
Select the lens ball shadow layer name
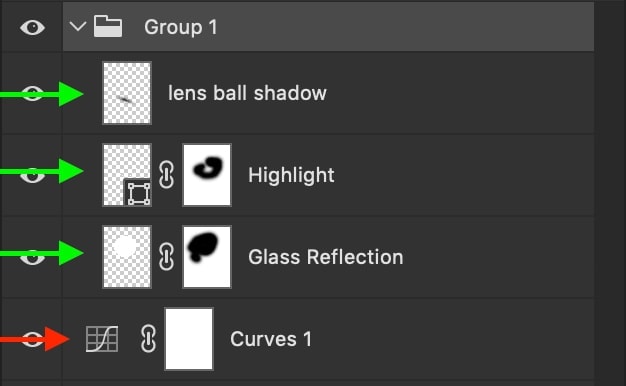(x=247, y=93)
